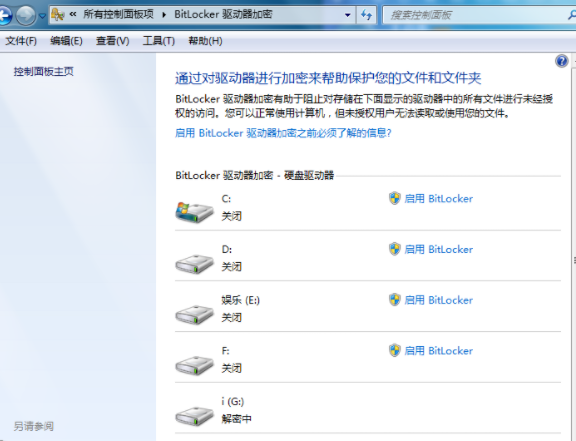Click the 关闭 status under D:
This screenshot has height=441, width=576.
232,266
